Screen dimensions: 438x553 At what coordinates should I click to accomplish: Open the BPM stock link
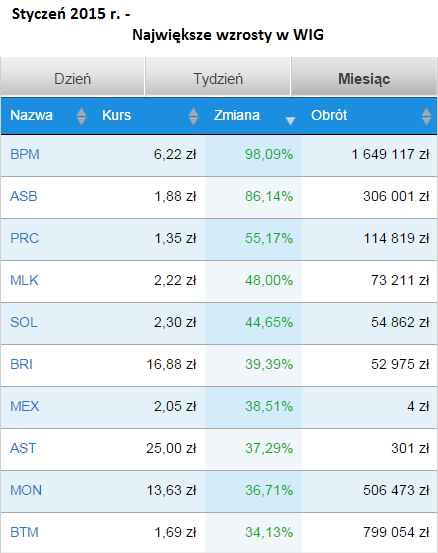tap(25, 154)
